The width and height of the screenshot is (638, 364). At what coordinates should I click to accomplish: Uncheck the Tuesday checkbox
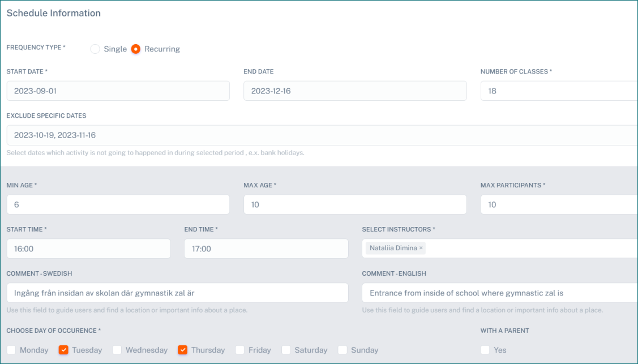63,350
